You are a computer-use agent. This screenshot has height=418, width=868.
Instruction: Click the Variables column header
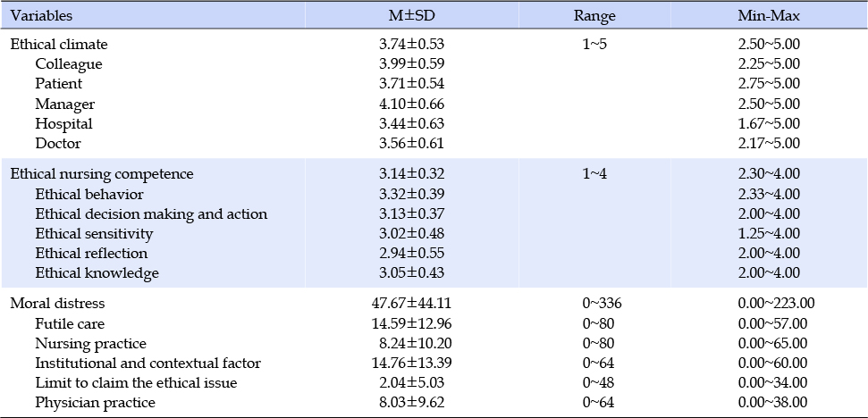(x=41, y=16)
